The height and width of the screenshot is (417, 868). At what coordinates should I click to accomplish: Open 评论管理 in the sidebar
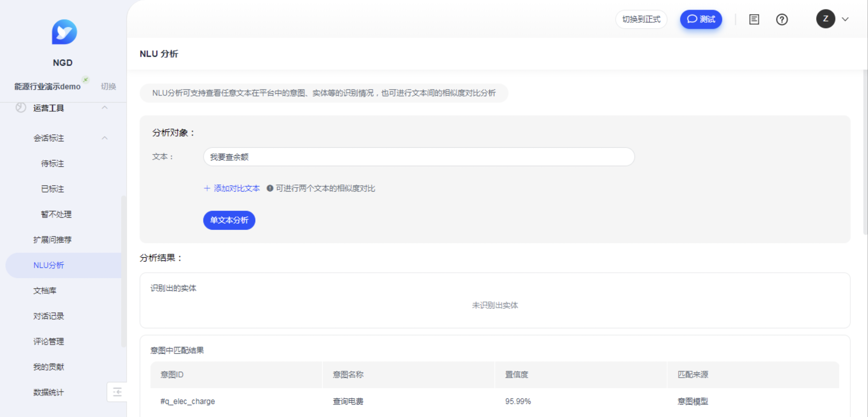coord(48,341)
